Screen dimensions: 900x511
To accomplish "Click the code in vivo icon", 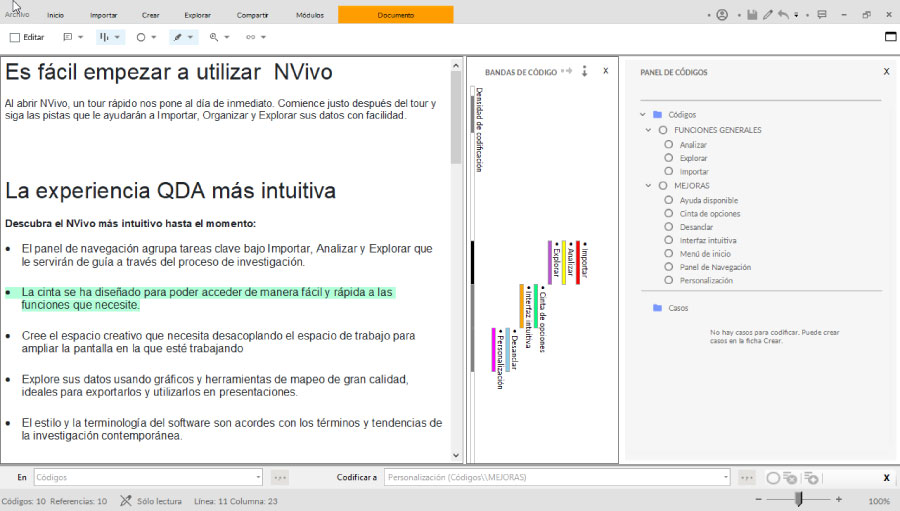I will point(812,478).
